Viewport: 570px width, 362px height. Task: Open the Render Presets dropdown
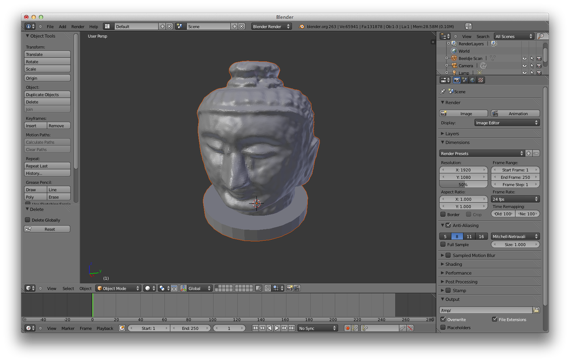(482, 153)
